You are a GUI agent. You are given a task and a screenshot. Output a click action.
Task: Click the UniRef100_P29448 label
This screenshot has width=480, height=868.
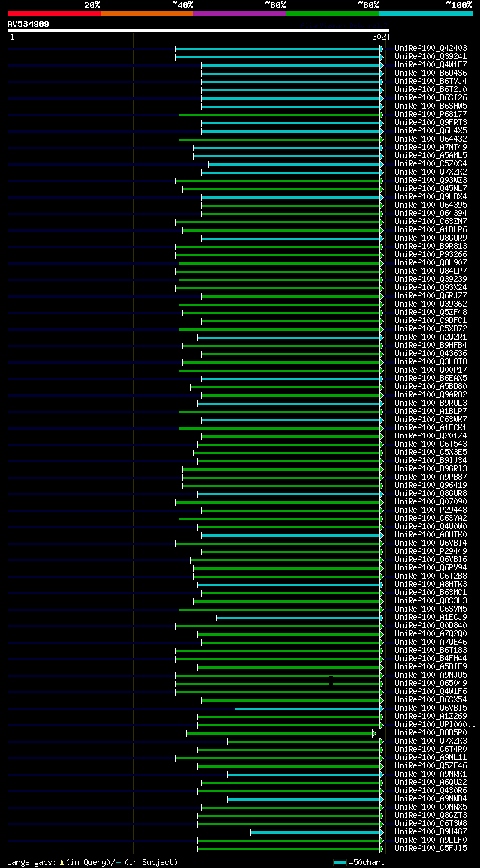pos(430,511)
